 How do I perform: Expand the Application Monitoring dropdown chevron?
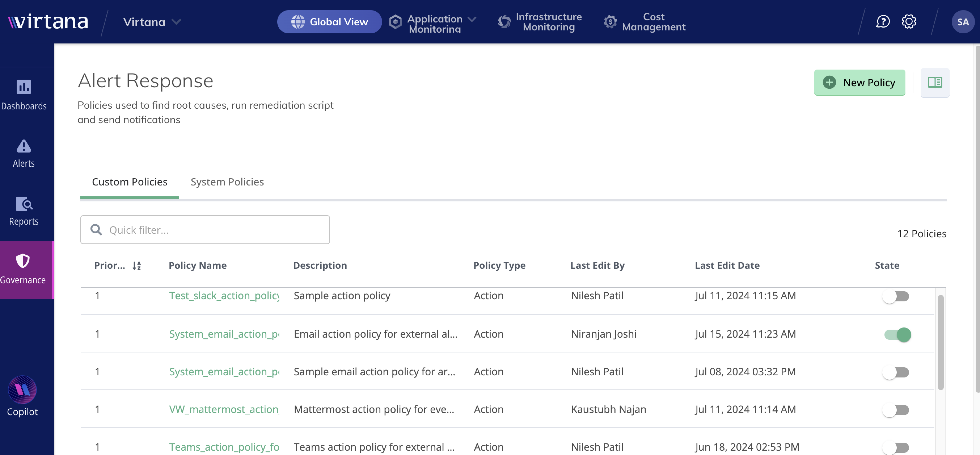click(x=472, y=19)
